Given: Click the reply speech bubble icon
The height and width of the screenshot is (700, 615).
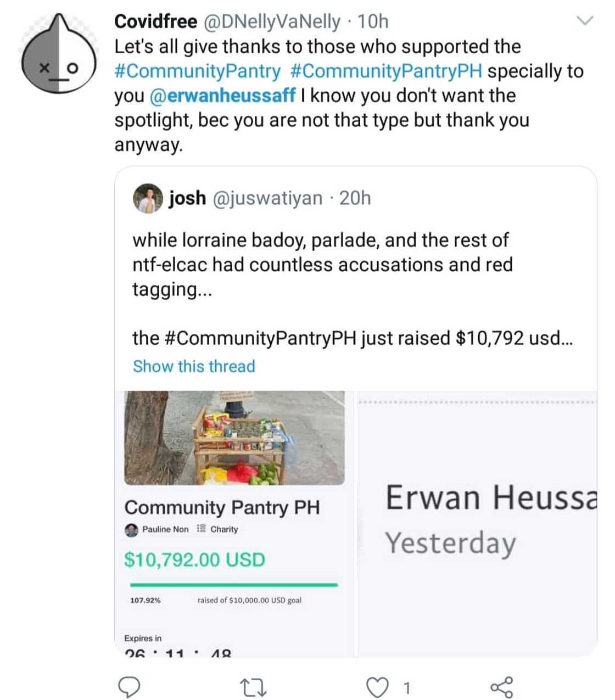Looking at the screenshot, I should pos(130,686).
